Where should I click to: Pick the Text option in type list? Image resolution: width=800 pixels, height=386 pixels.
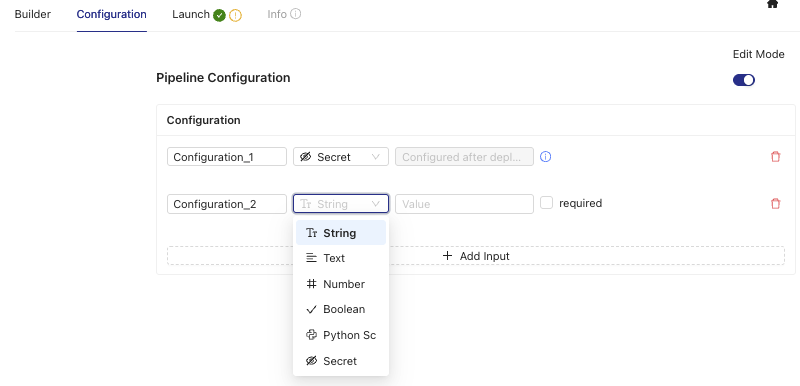(341, 258)
